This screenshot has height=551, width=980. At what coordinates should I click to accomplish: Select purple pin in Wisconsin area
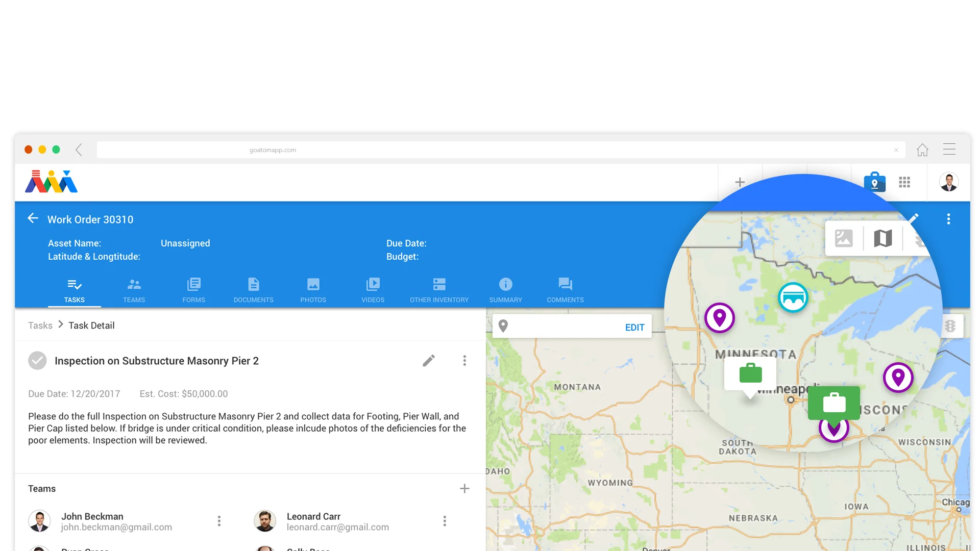(x=898, y=378)
